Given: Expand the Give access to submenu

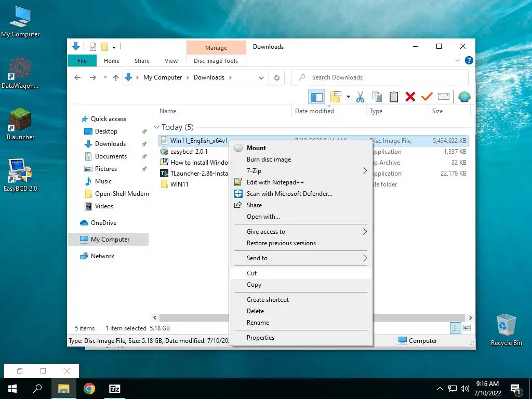Looking at the screenshot, I should (365, 231).
